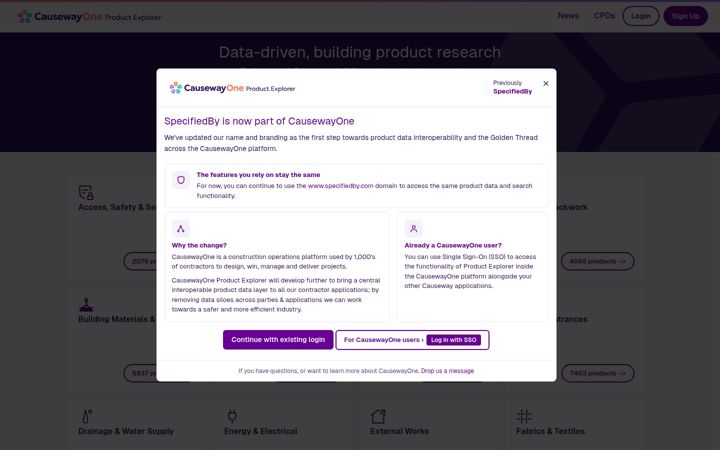Click the CausewayOne Product Explorer logo in page header
This screenshot has height=450, width=720.
pos(90,17)
